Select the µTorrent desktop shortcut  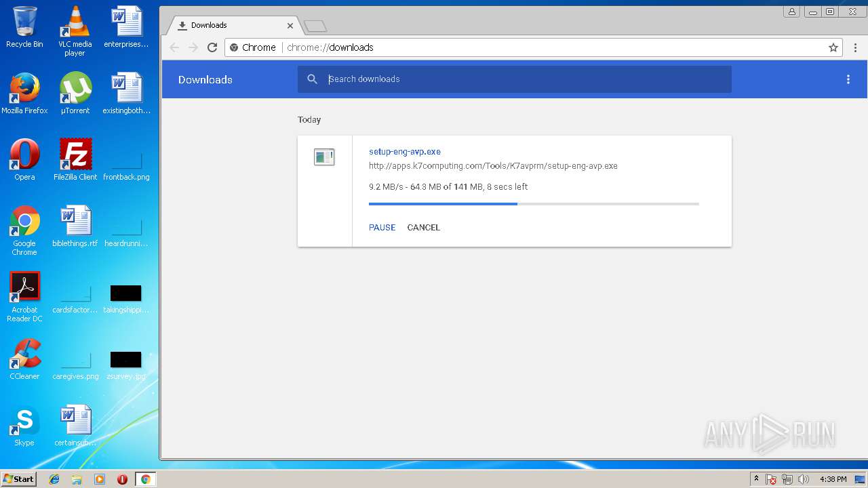click(x=75, y=94)
